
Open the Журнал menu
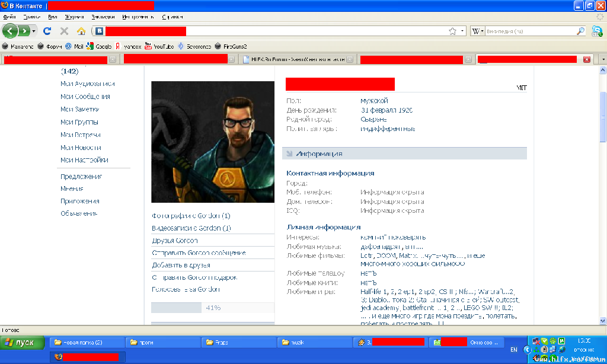[x=74, y=17]
